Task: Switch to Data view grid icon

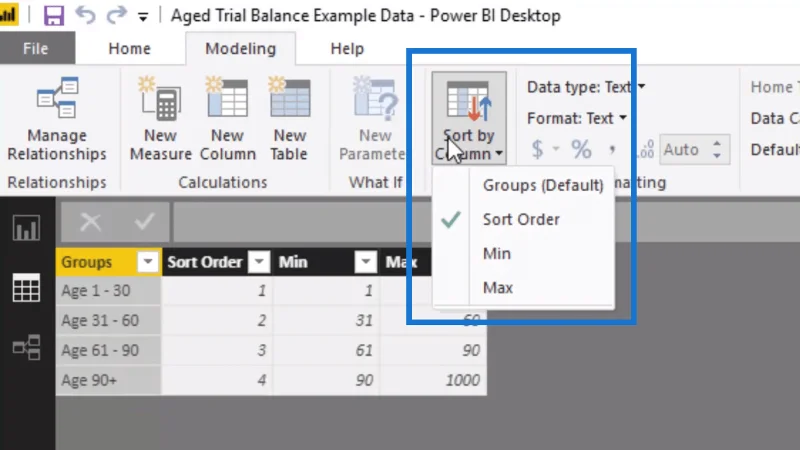Action: (x=27, y=287)
